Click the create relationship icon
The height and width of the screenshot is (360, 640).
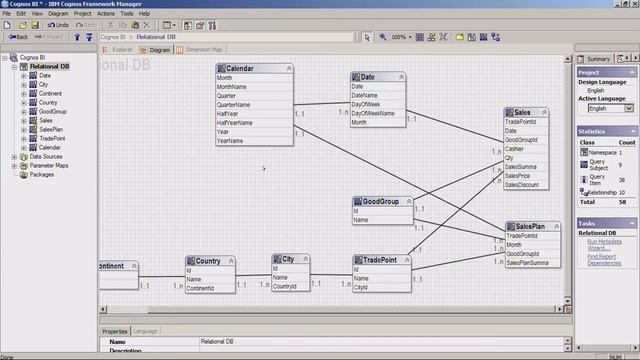pyautogui.click(x=496, y=38)
